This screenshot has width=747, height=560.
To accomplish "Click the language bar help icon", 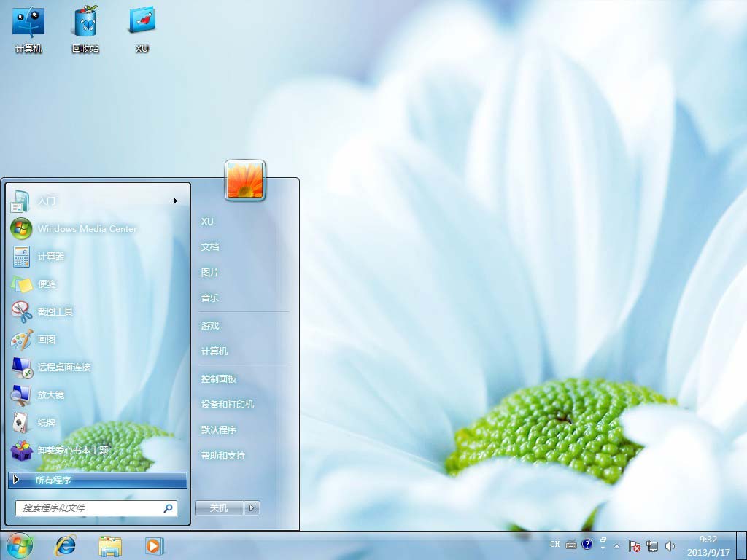I will (x=587, y=545).
